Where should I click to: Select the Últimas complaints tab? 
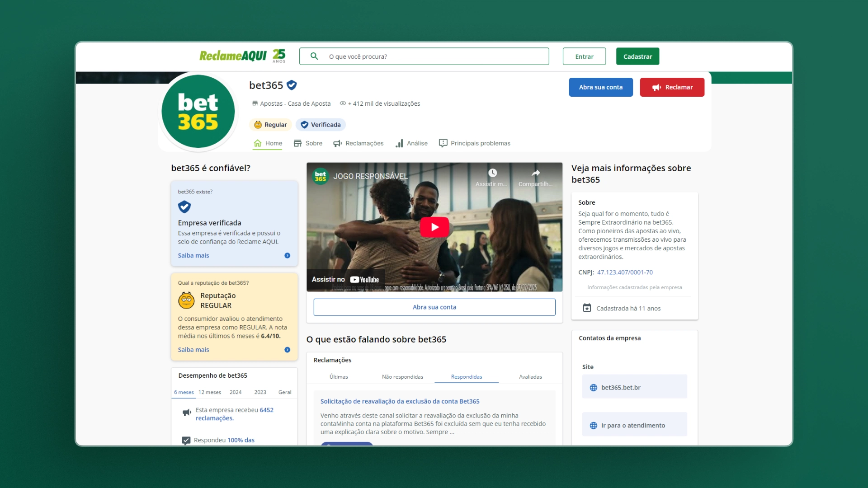(x=339, y=377)
